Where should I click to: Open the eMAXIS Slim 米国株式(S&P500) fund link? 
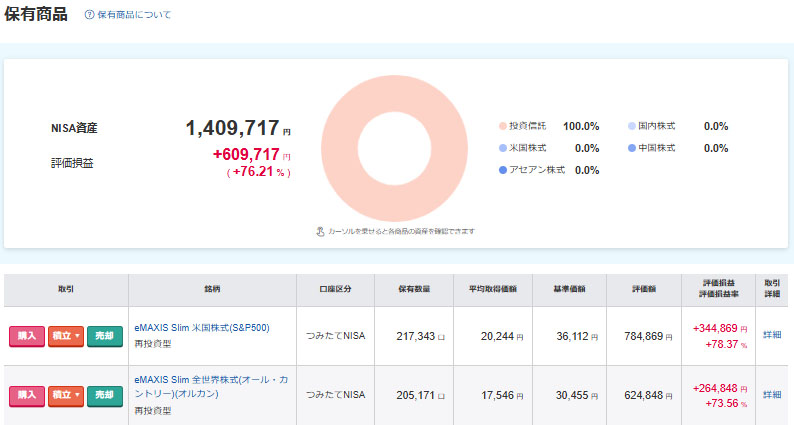(x=201, y=327)
